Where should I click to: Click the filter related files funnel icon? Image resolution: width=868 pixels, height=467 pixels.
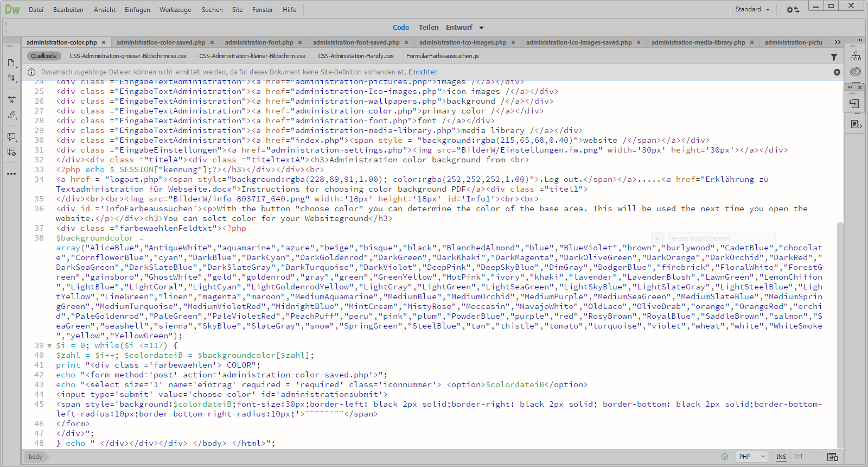pos(834,56)
